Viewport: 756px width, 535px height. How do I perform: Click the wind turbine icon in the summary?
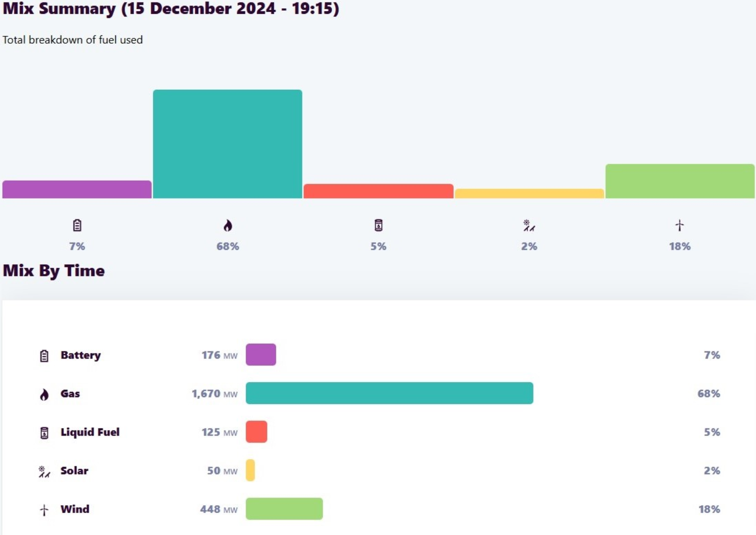click(680, 225)
